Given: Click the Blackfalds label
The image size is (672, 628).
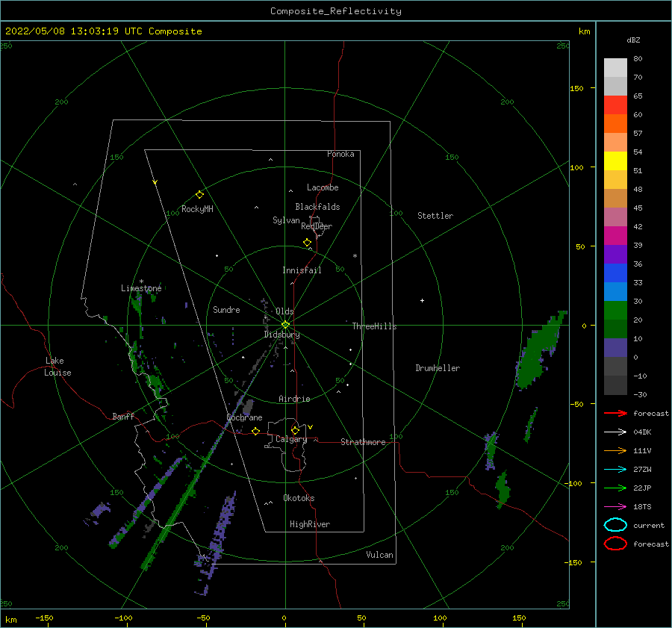Looking at the screenshot, I should pos(317,207).
